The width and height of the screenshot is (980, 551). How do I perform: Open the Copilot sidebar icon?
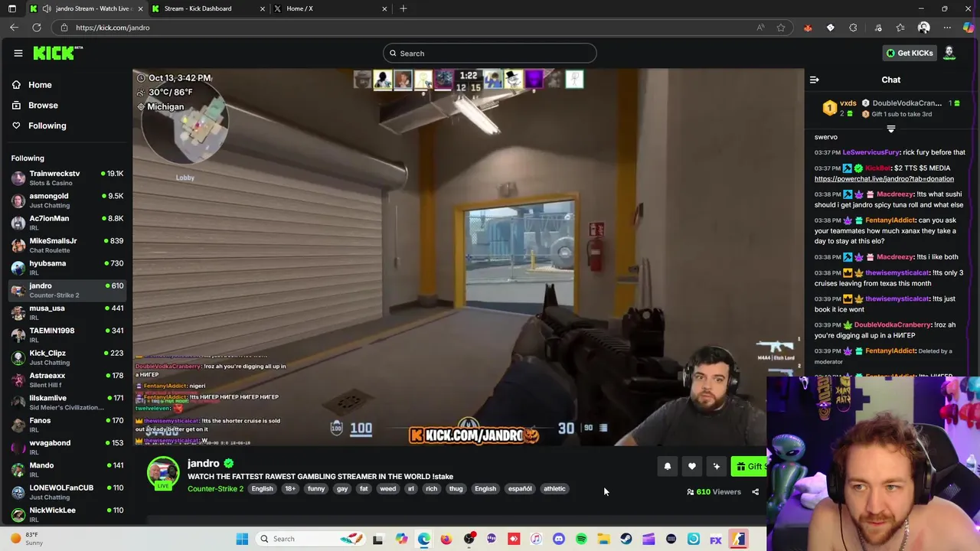coord(969,28)
